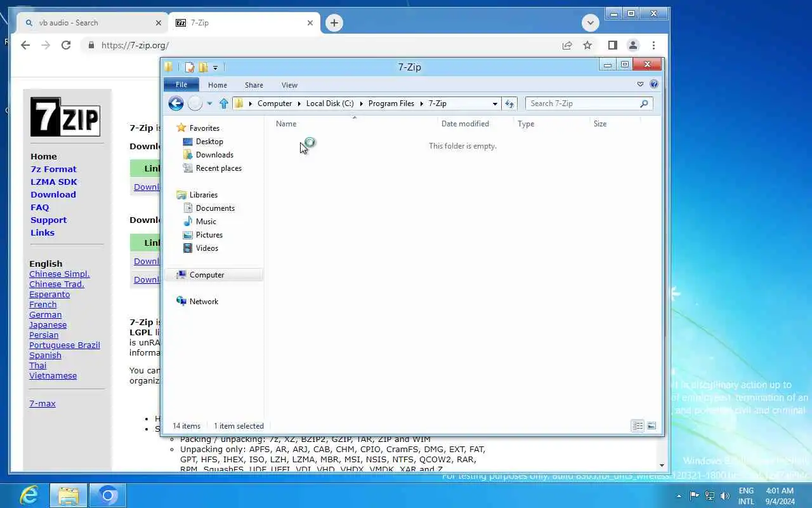This screenshot has height=508, width=812.
Task: Expand breadcrumb arrow after Program Files
Action: [421, 104]
